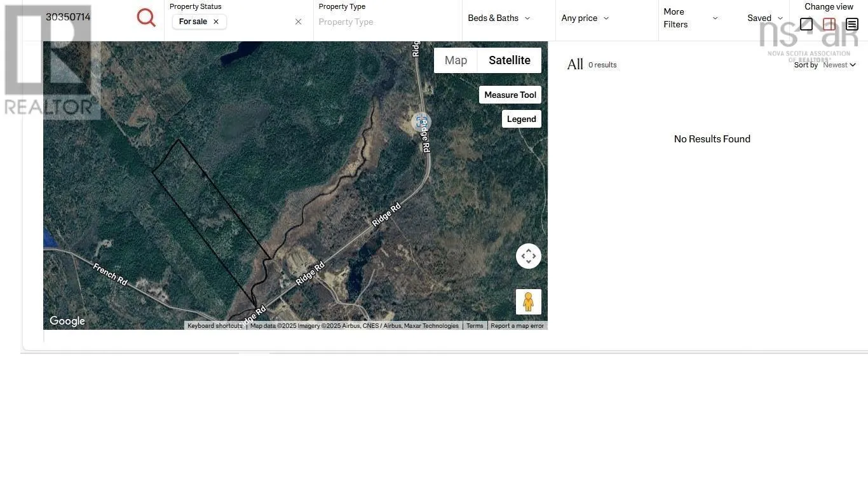Change Sort by Newest ordering

839,65
